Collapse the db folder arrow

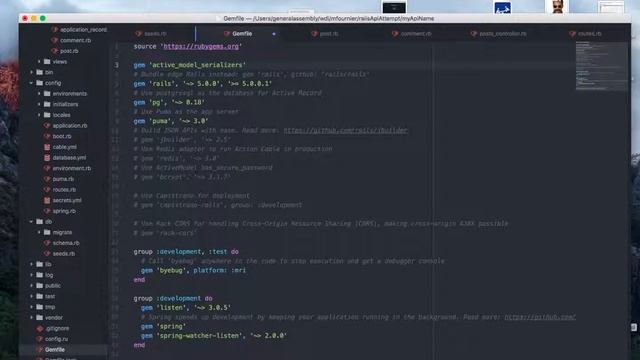coord(31,222)
